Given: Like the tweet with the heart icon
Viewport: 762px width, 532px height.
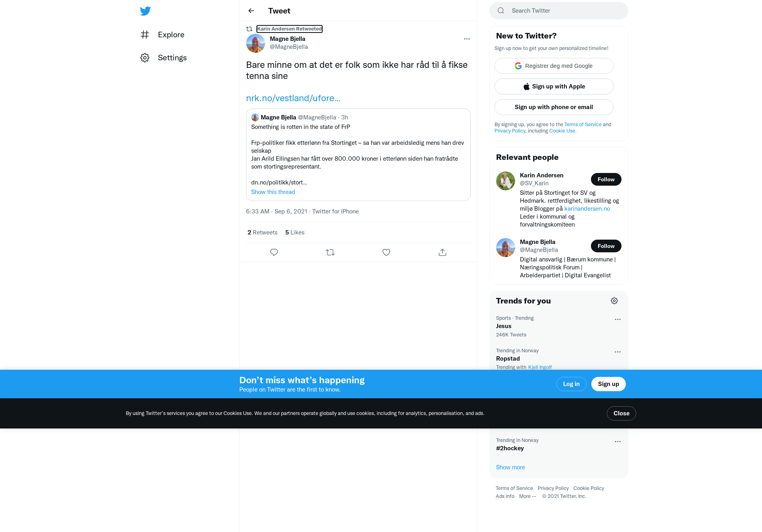Looking at the screenshot, I should pos(386,252).
